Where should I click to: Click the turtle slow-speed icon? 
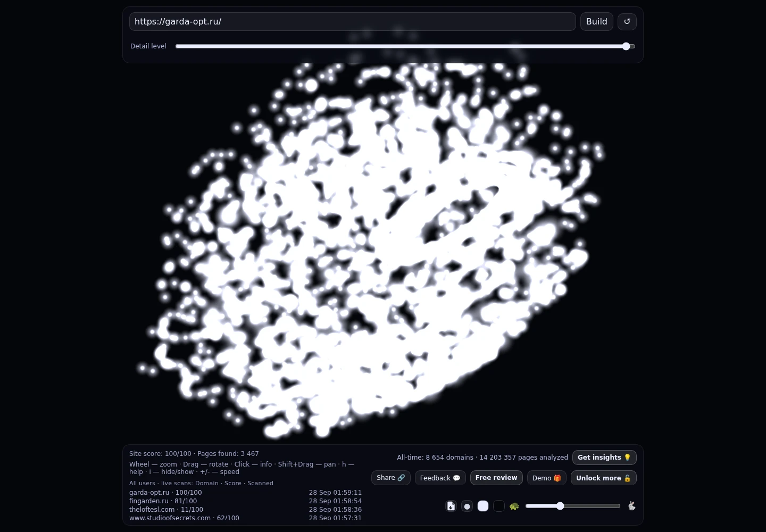coord(514,506)
